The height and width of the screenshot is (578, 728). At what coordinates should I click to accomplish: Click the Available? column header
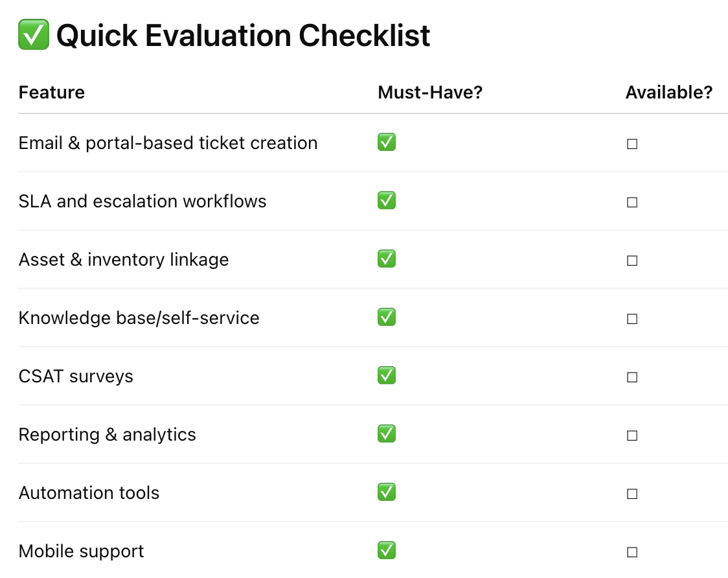click(668, 93)
